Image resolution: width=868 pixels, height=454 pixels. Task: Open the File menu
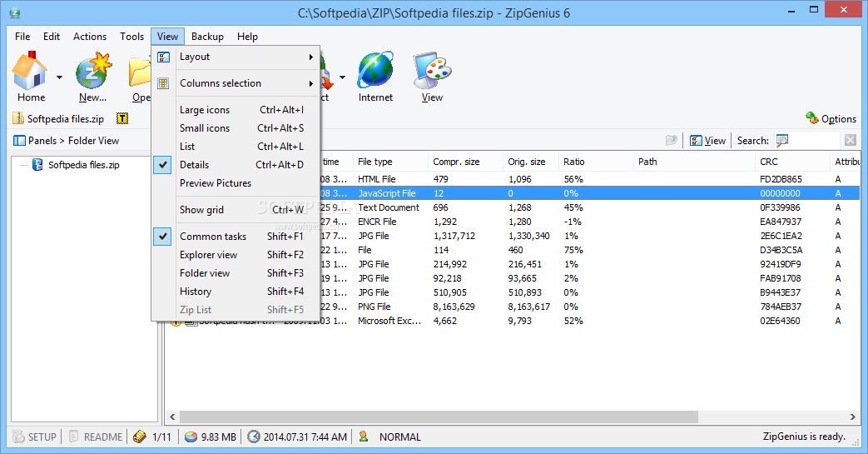click(x=22, y=36)
